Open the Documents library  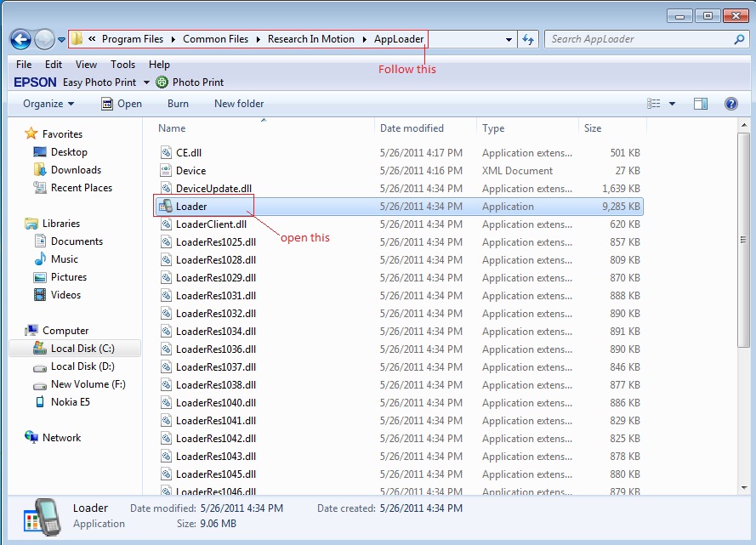(77, 241)
